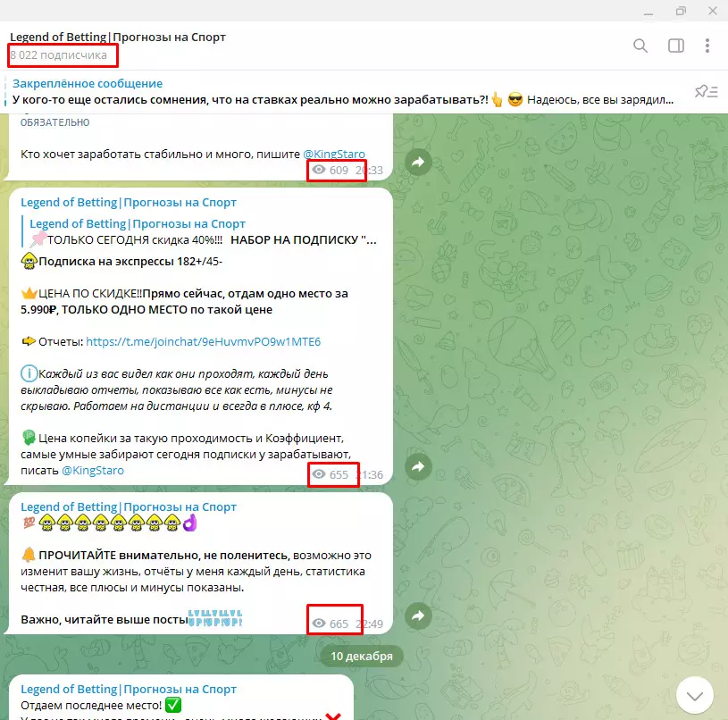The image size is (728, 720).
Task: Open the three-dot more options menu
Action: pyautogui.click(x=707, y=46)
